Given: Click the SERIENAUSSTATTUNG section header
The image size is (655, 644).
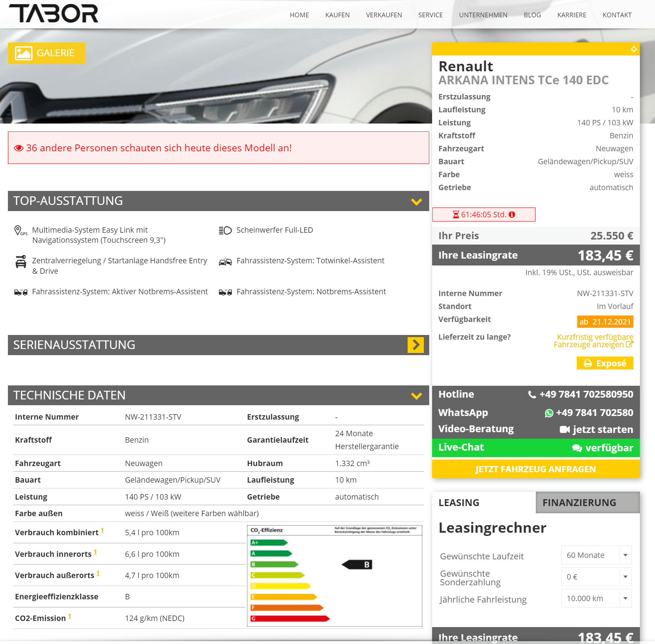Looking at the screenshot, I should point(219,345).
